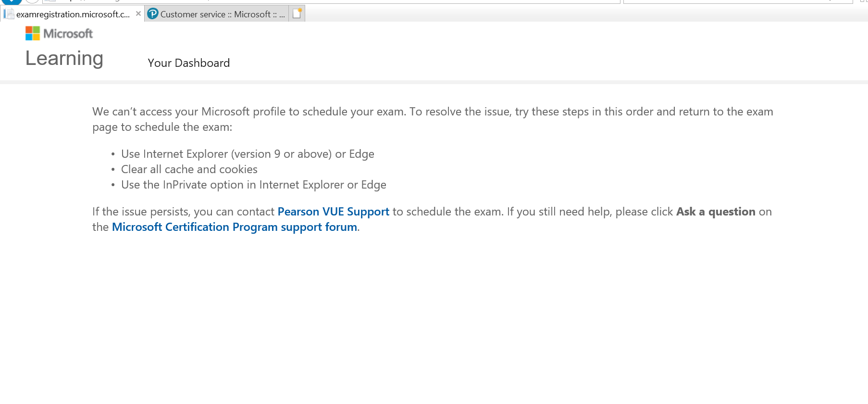Follow the Pearson VUE Support link

[334, 212]
